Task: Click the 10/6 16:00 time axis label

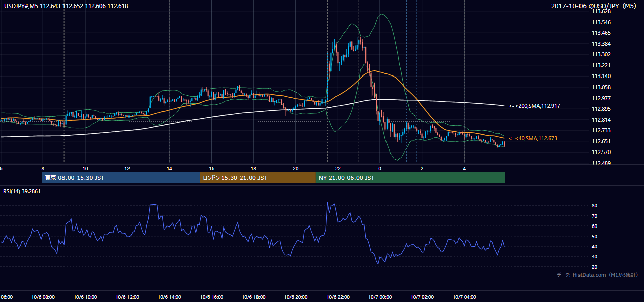Action: (211, 297)
